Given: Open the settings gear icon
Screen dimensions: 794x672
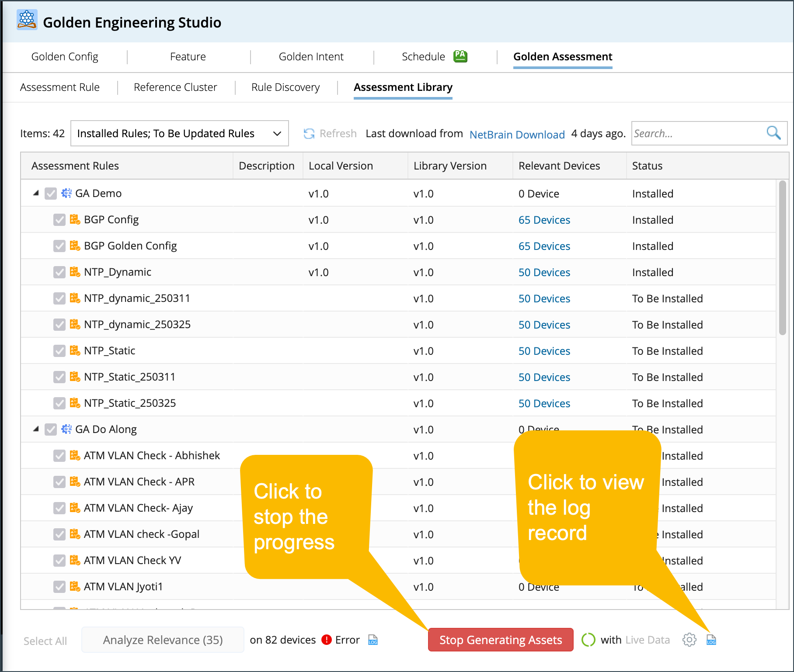Looking at the screenshot, I should point(689,640).
